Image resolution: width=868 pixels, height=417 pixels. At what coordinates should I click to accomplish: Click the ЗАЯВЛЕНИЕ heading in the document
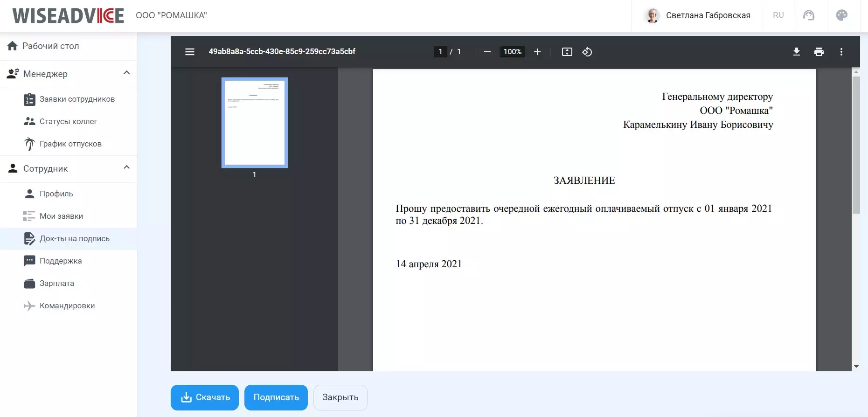coord(584,181)
